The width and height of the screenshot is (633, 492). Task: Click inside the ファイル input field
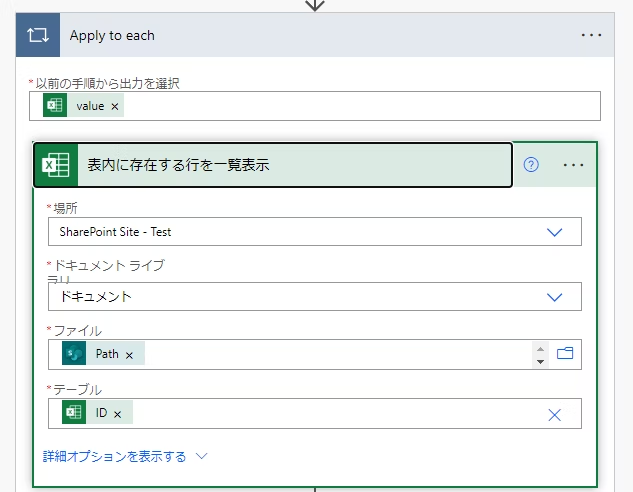pos(315,354)
